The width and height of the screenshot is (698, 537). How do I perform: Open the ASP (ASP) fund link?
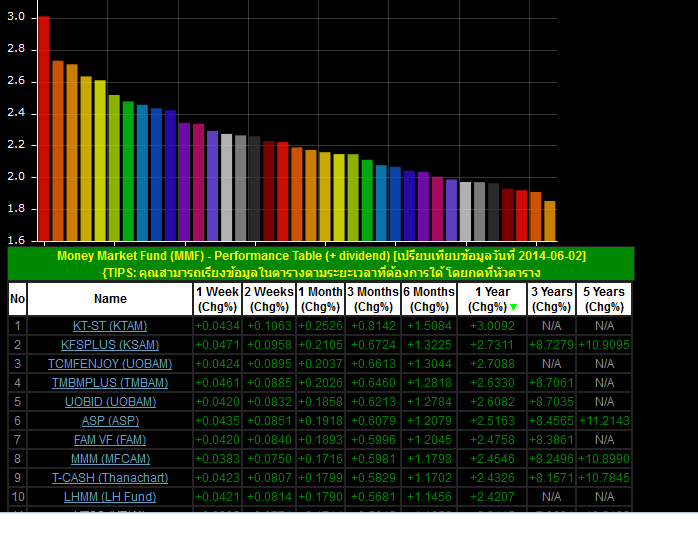(110, 421)
